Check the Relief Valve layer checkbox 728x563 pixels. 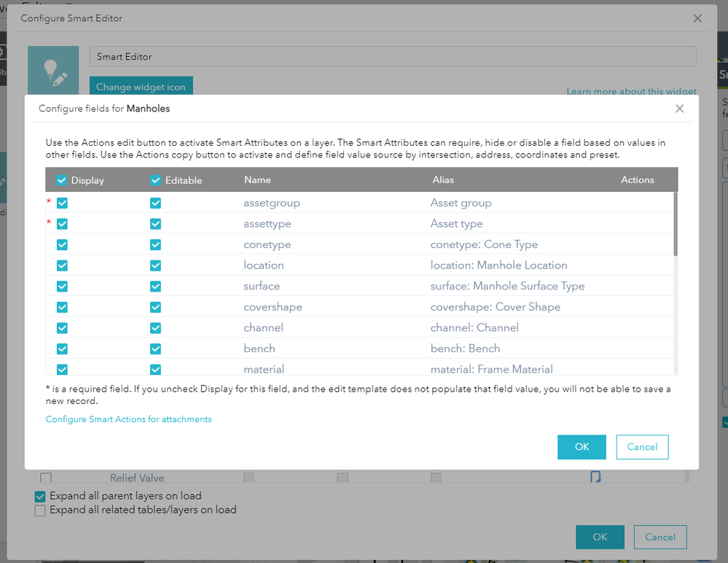pyautogui.click(x=46, y=477)
